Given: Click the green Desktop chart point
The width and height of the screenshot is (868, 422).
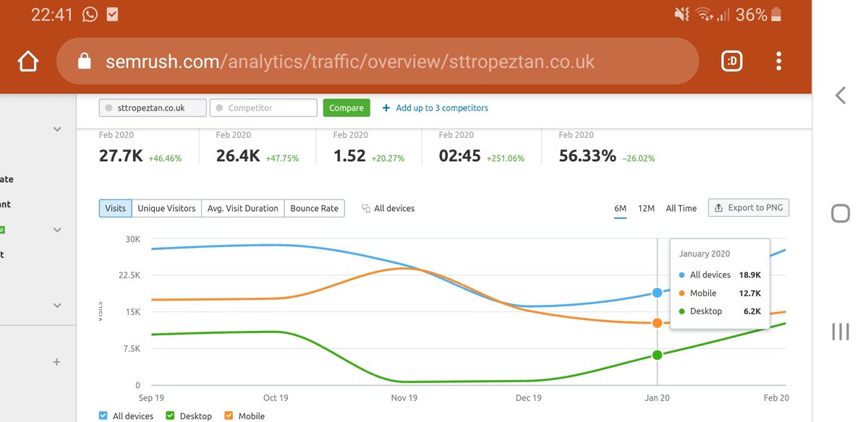Looking at the screenshot, I should pyautogui.click(x=657, y=355).
